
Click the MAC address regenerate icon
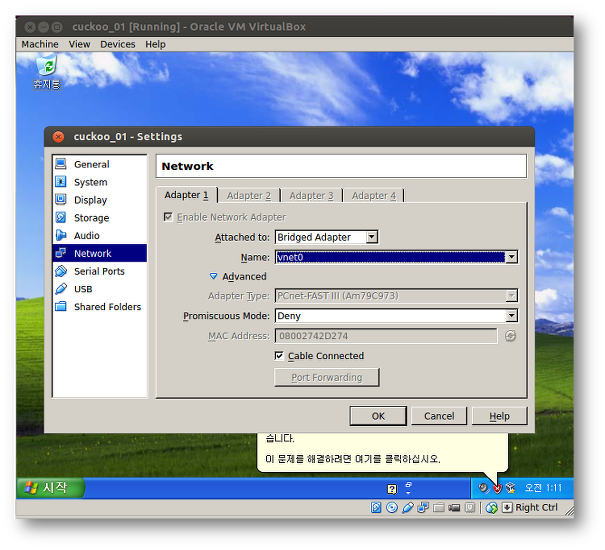pos(510,336)
